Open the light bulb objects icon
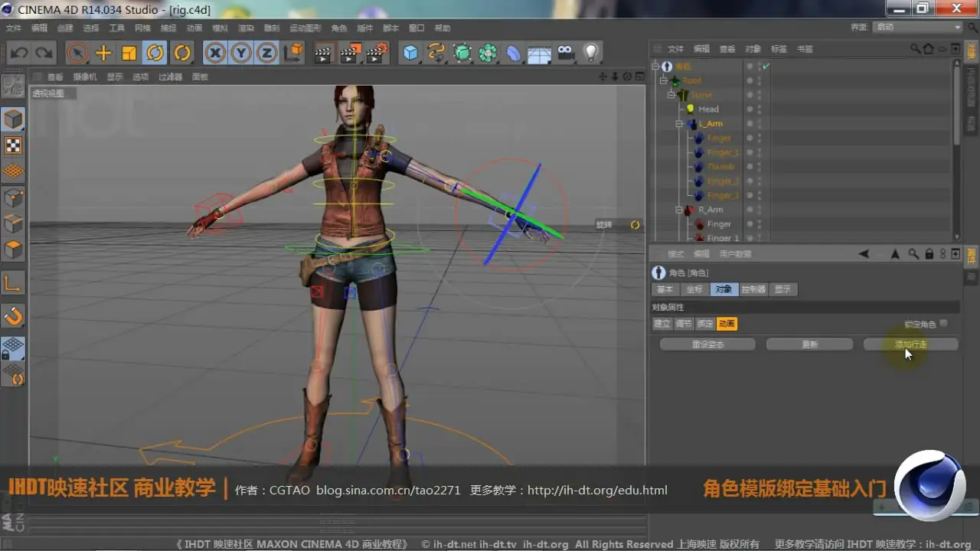The image size is (980, 551). click(x=591, y=53)
